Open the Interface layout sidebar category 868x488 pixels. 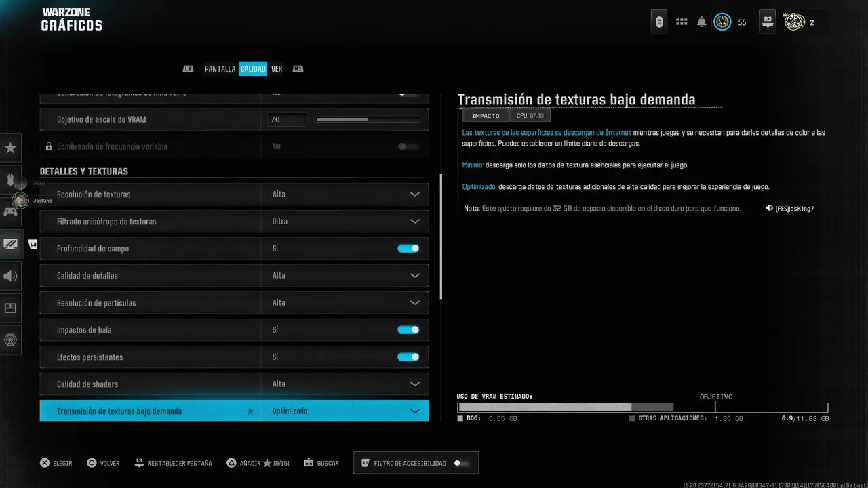pos(11,308)
